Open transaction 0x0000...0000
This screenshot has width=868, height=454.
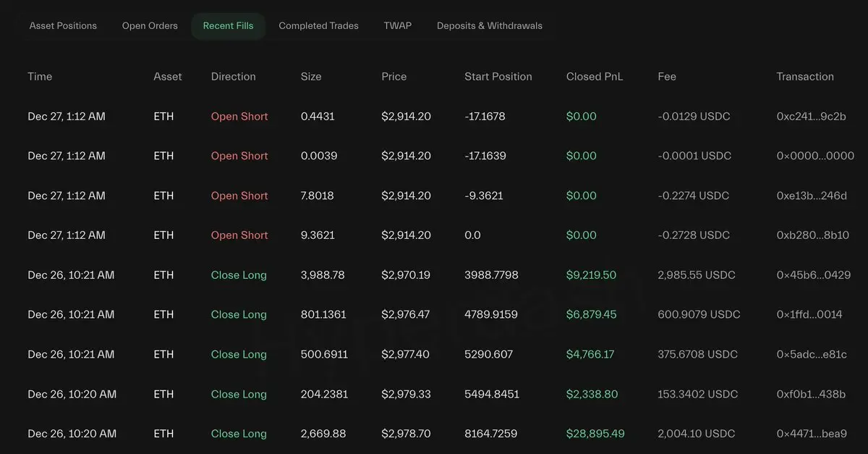coord(815,156)
